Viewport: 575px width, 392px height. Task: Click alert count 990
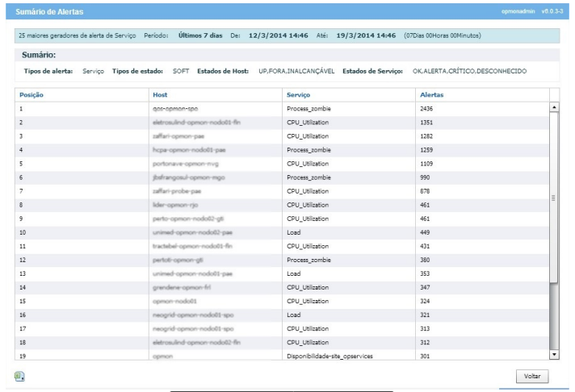[426, 177]
